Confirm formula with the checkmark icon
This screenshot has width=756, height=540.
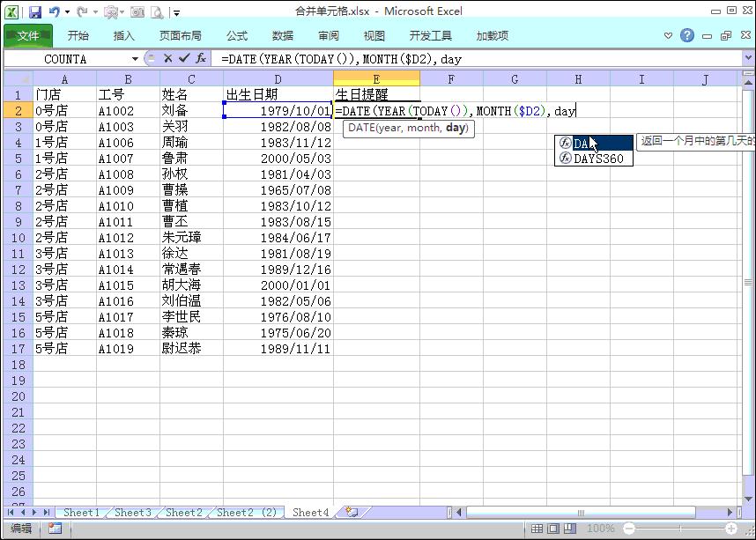tap(183, 58)
